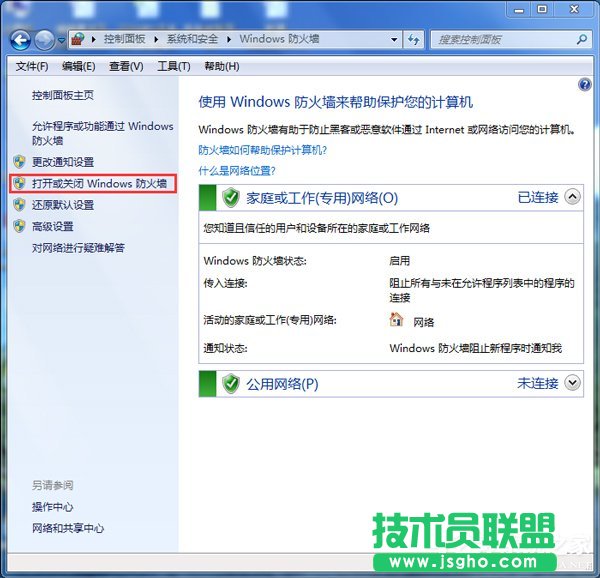
Task: Open 打开或关闭 Windows 防火墙 link
Action: (x=99, y=184)
